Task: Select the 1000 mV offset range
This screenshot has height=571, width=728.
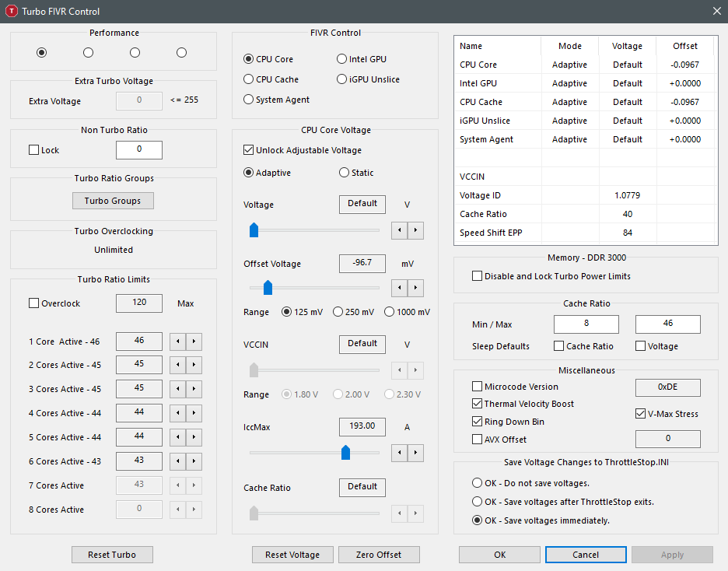Action: (391, 311)
